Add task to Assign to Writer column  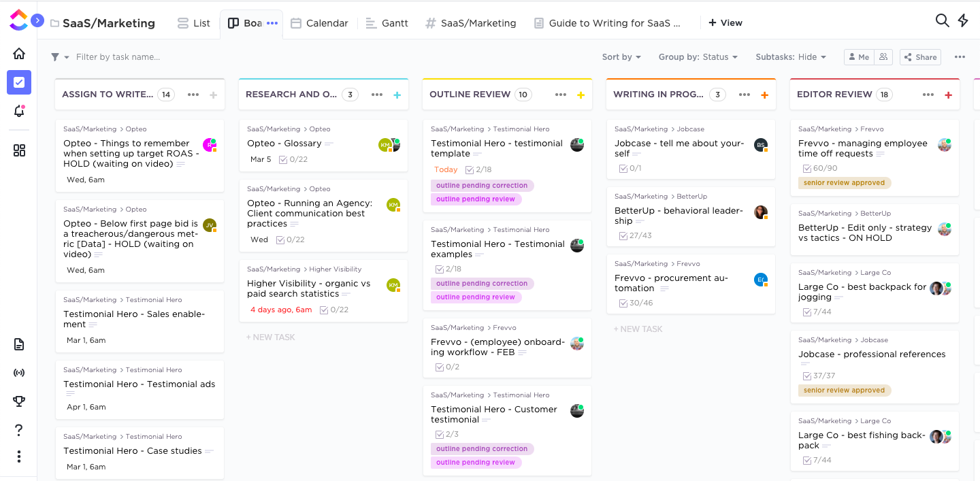coord(213,95)
